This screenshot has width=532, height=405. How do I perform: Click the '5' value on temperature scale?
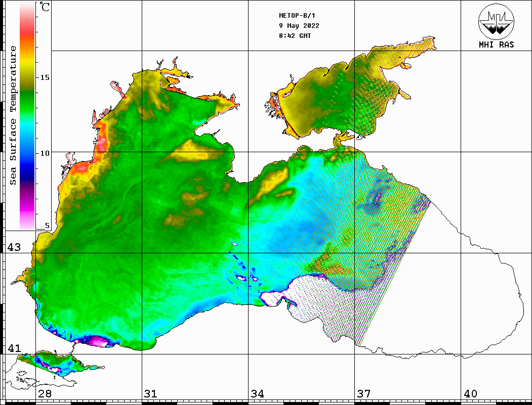pos(47,226)
